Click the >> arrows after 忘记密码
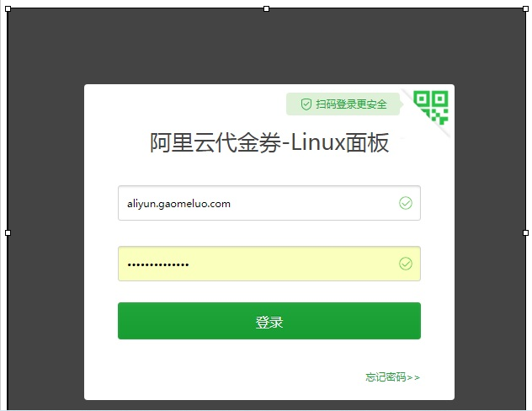 [413, 377]
